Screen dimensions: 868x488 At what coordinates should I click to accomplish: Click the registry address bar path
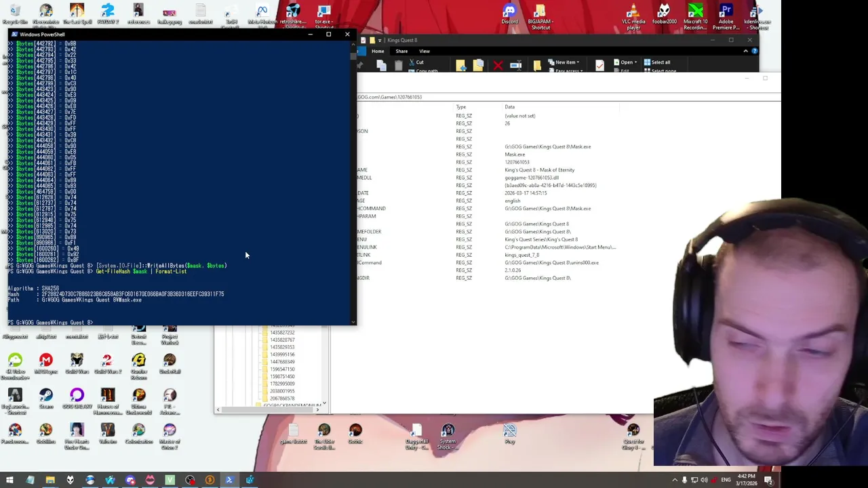coord(568,97)
